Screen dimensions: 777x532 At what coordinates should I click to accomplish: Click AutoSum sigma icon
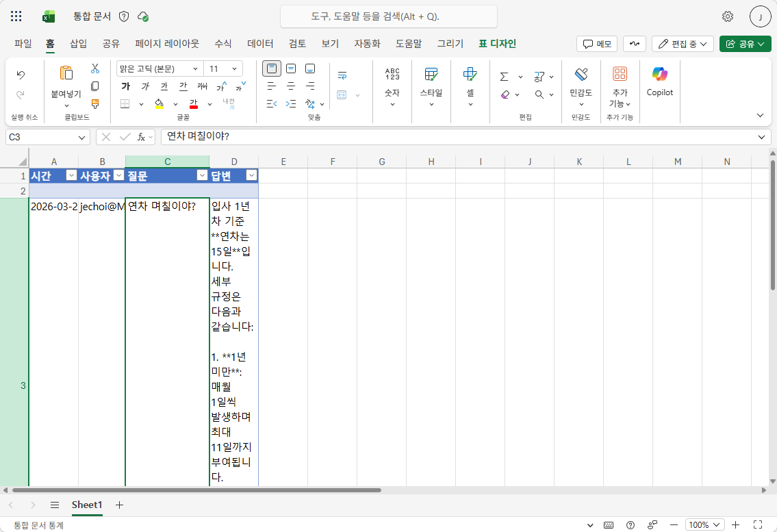click(x=504, y=77)
